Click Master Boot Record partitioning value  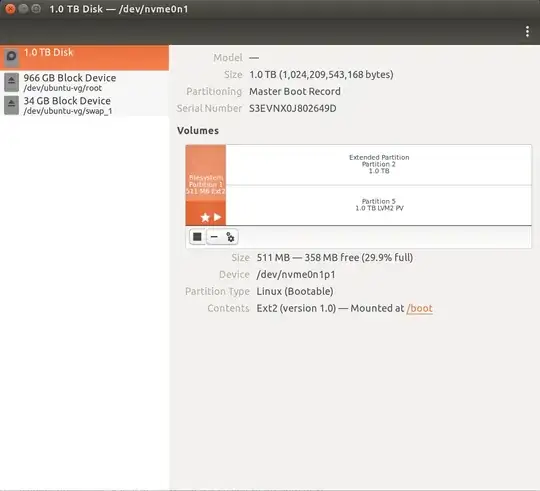point(295,92)
